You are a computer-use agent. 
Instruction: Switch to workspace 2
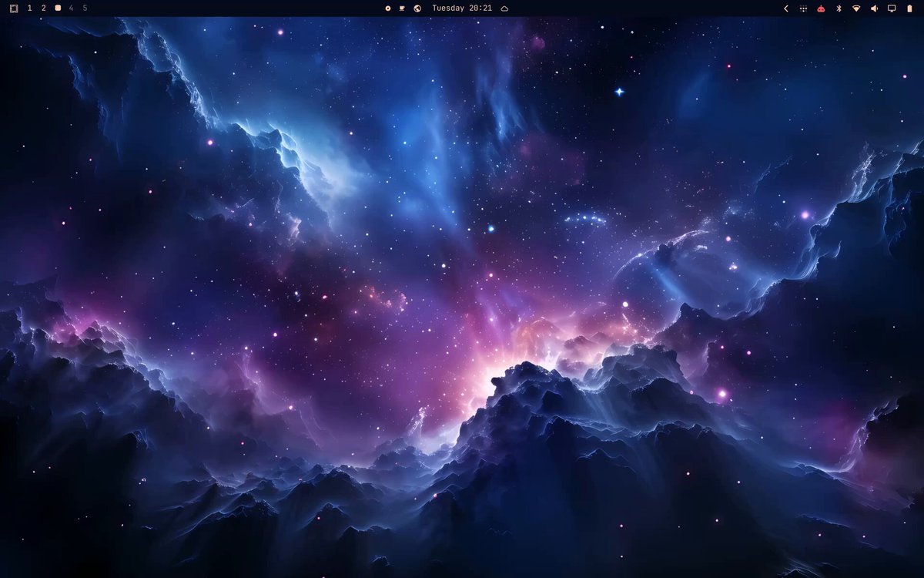tap(44, 8)
